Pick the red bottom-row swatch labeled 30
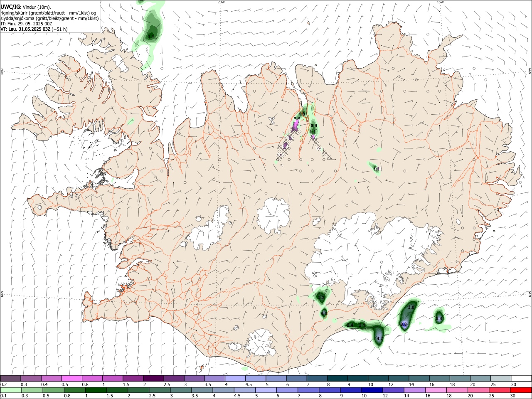The image size is (532, 399). click(x=520, y=390)
